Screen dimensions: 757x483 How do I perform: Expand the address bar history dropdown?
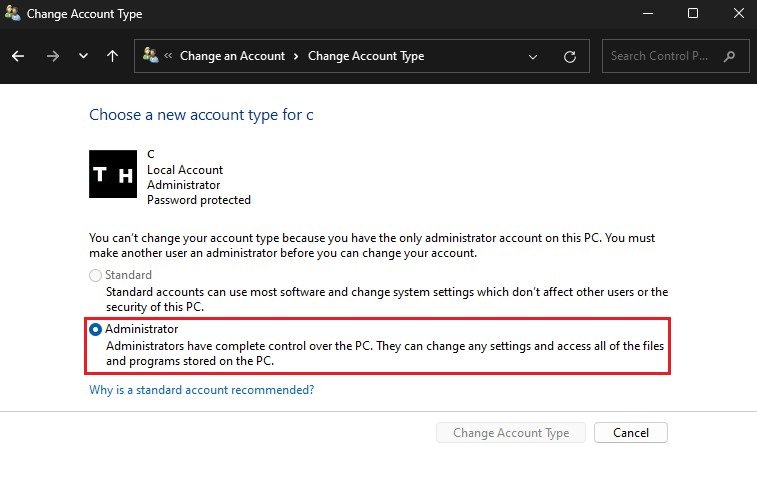(533, 57)
